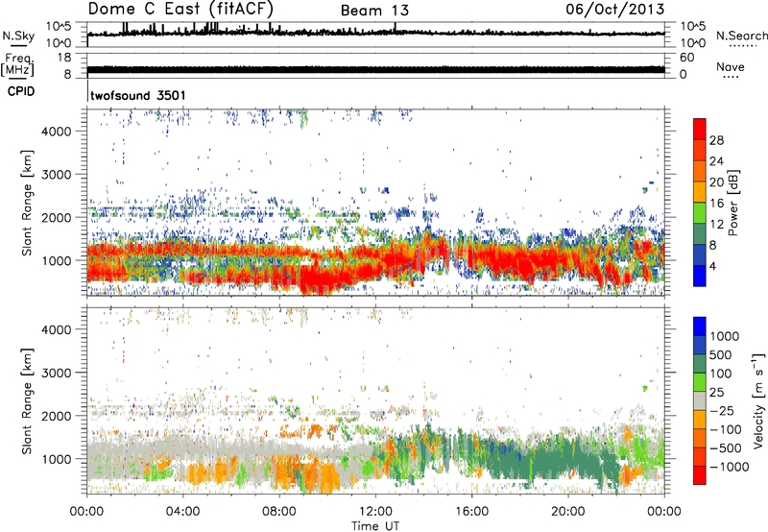Viewport: 768px width, 532px height.
Task: Click the 'Velocity [m s-1]' colorbar label
Action: click(758, 400)
